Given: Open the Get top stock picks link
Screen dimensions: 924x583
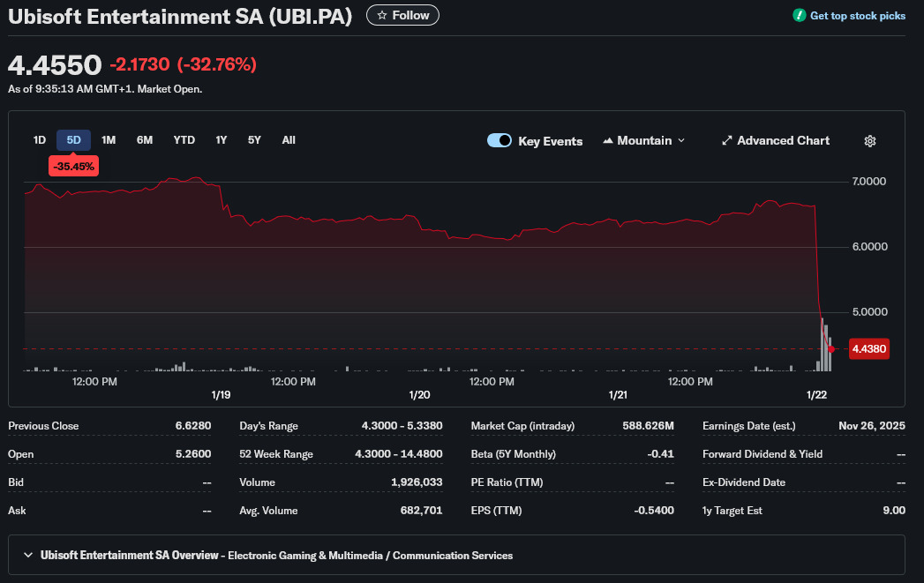Looking at the screenshot, I should [857, 16].
